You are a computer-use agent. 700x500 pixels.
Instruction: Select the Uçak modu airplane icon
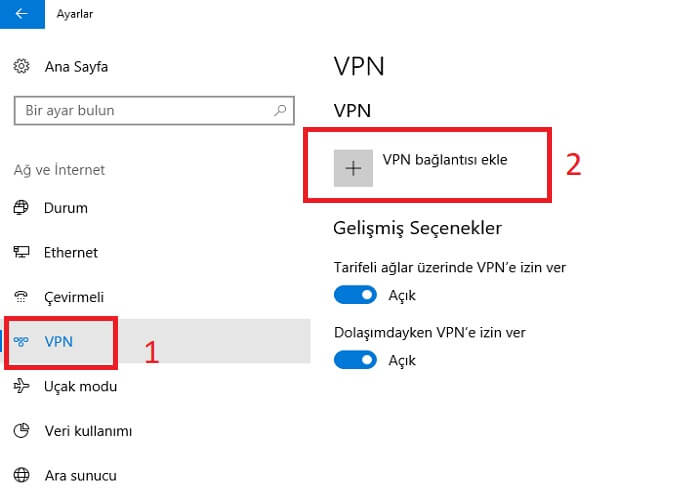click(x=21, y=386)
